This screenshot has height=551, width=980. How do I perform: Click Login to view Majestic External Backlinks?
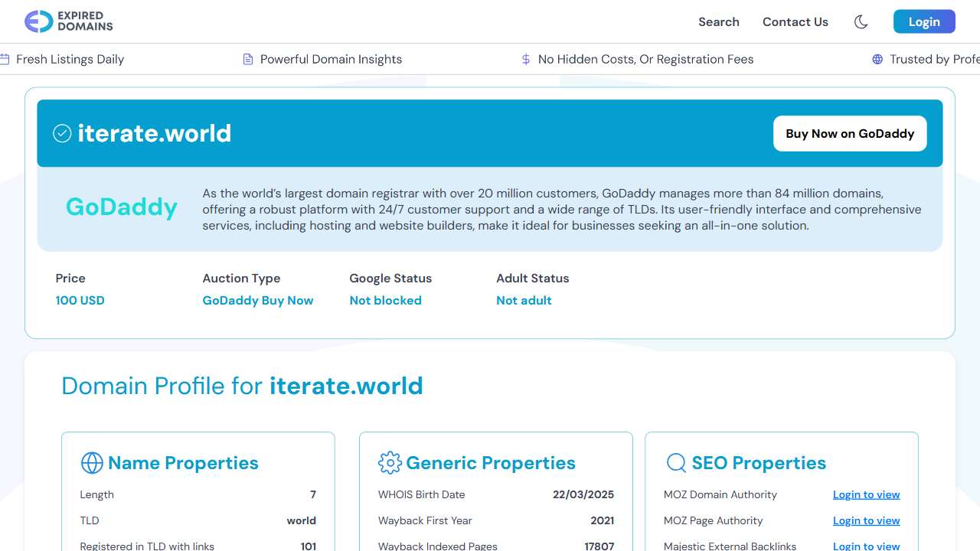tap(866, 546)
